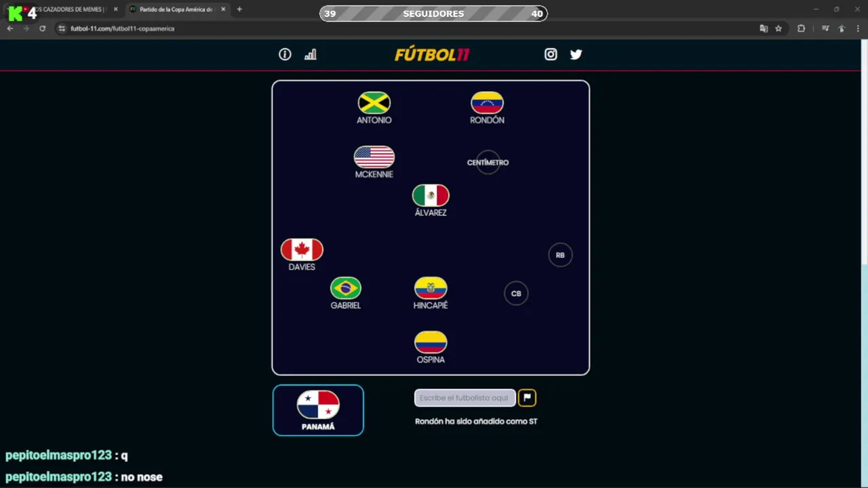Click the USA flag above McKennie
Viewport: 868px width, 488px height.
tap(374, 157)
